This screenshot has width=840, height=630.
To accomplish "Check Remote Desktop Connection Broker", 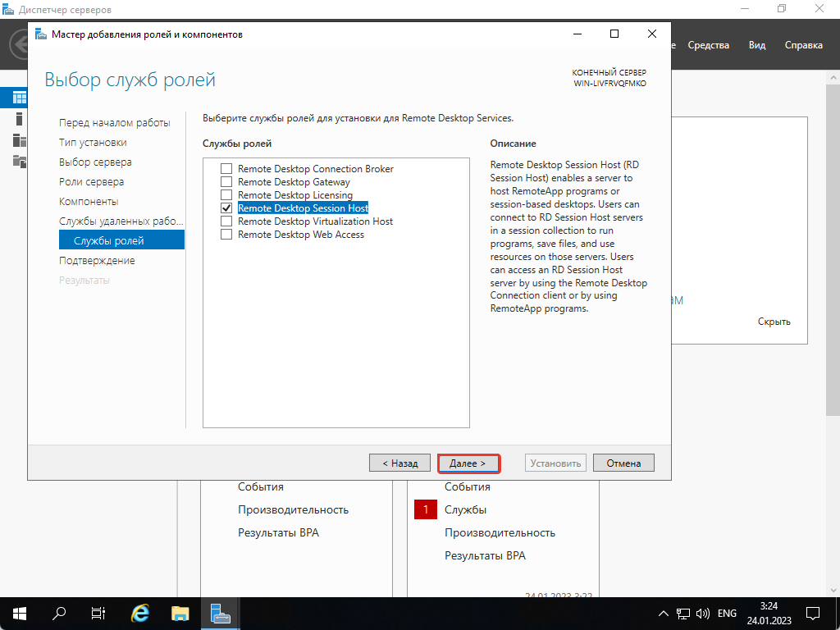I will click(x=226, y=169).
